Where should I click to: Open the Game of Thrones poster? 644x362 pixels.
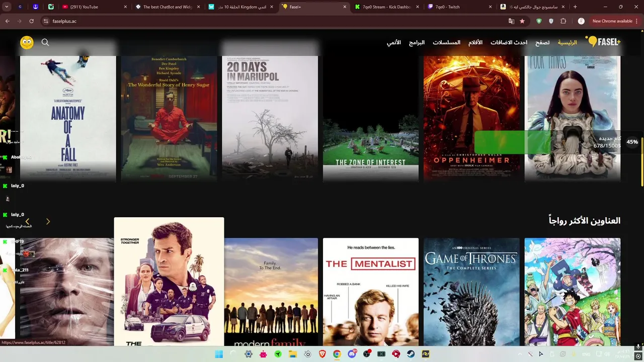[x=471, y=292]
